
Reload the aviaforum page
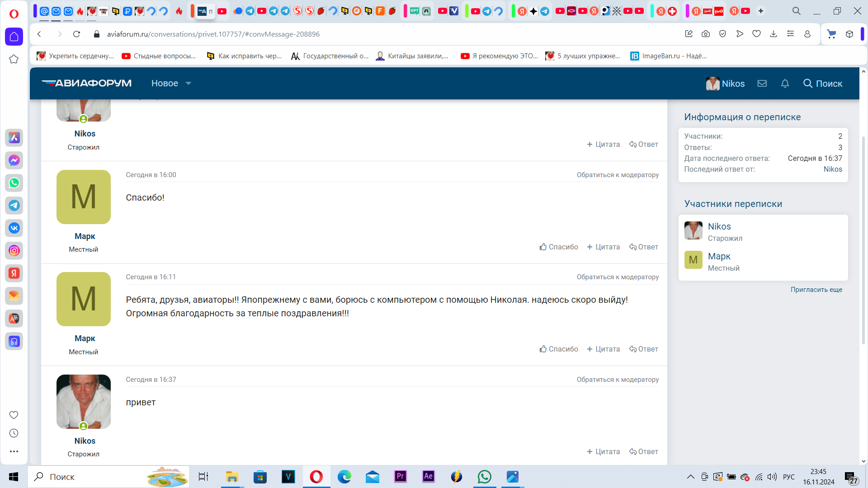(76, 34)
